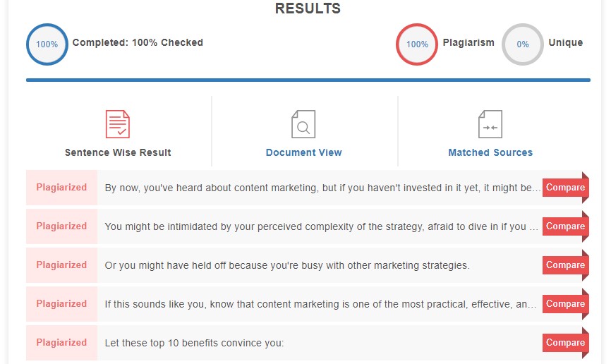Click the blue 100% completed circle
611x364 pixels.
(47, 44)
